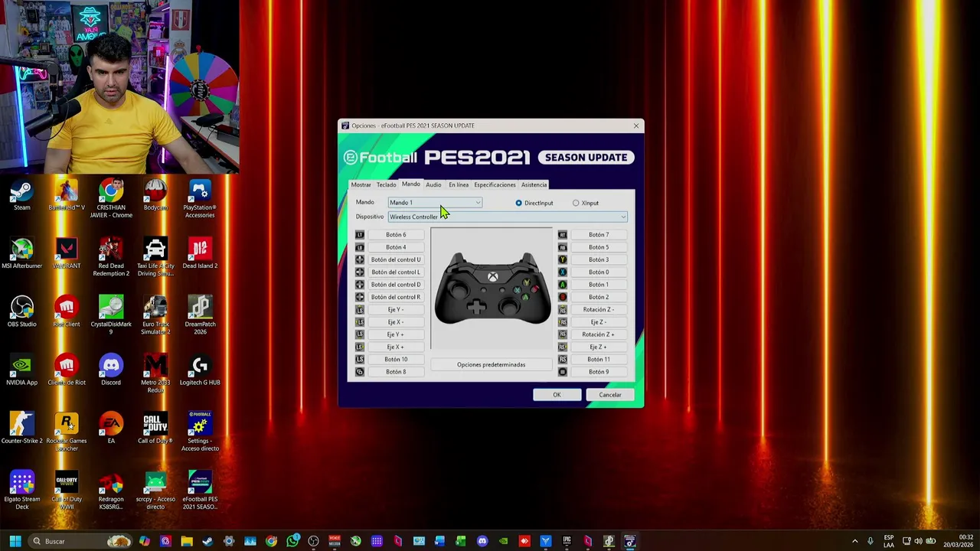Open Rockstar Games Launcher icon
980x551 pixels.
(67, 431)
